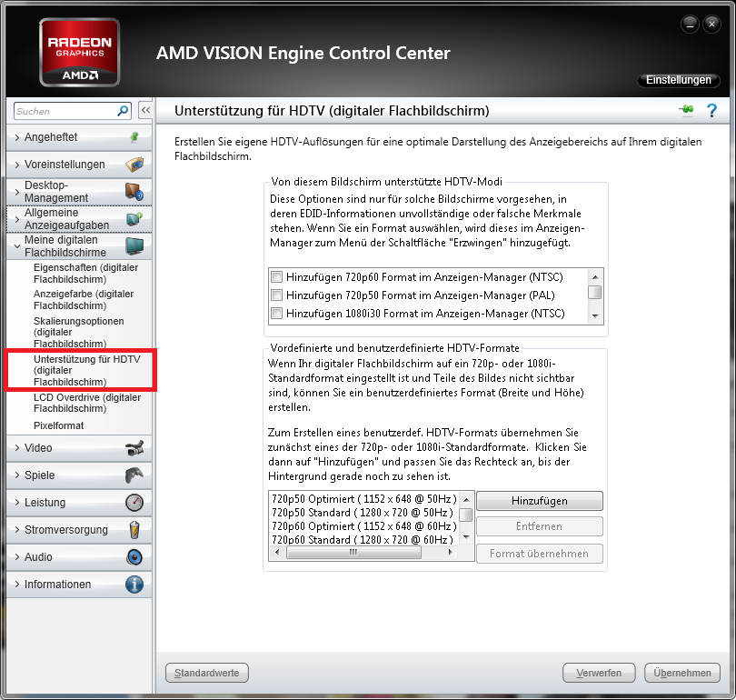Enable 1080i30 NTSC format checkbox

276,313
